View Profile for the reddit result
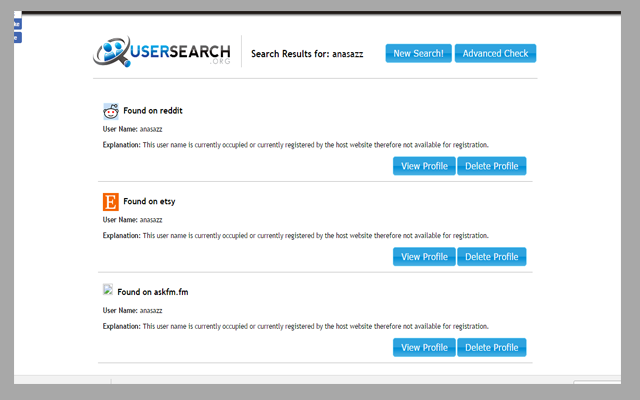The width and height of the screenshot is (640, 400). 424,166
